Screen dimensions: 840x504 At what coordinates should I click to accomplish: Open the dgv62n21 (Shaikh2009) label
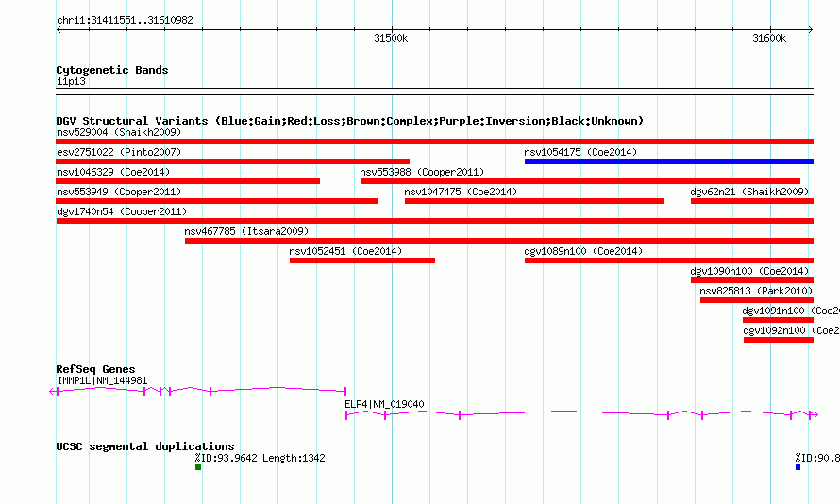pyautogui.click(x=749, y=192)
